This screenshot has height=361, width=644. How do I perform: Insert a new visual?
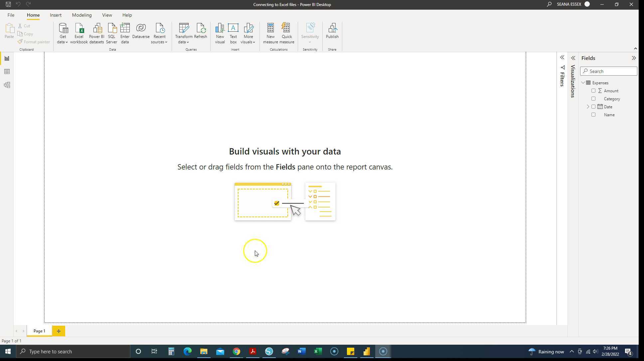(220, 33)
